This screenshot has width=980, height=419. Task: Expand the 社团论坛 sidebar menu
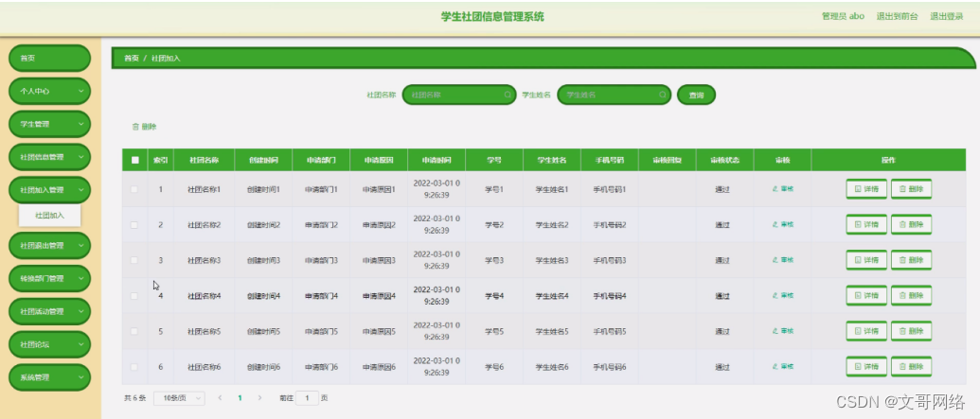[49, 344]
